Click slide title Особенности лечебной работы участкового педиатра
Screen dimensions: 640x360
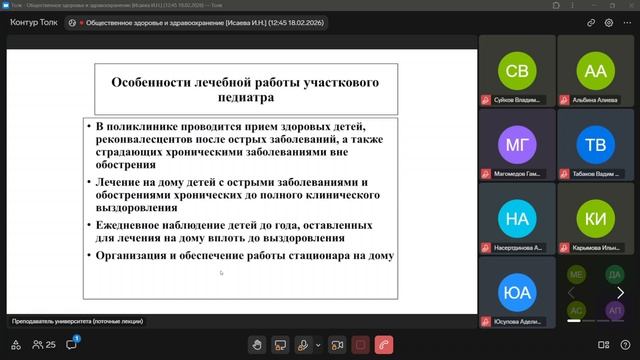[x=245, y=89]
